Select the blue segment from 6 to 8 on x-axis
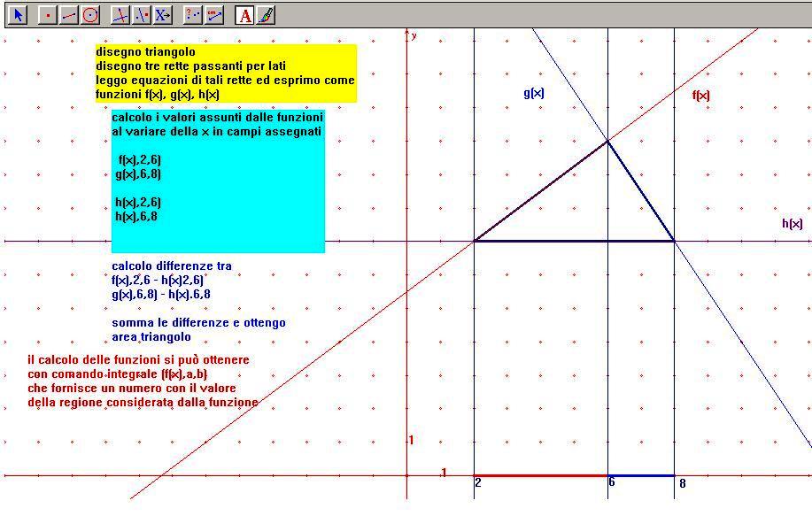 pos(641,475)
